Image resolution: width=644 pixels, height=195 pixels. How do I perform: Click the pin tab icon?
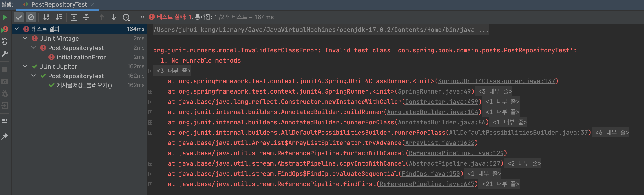point(5,136)
